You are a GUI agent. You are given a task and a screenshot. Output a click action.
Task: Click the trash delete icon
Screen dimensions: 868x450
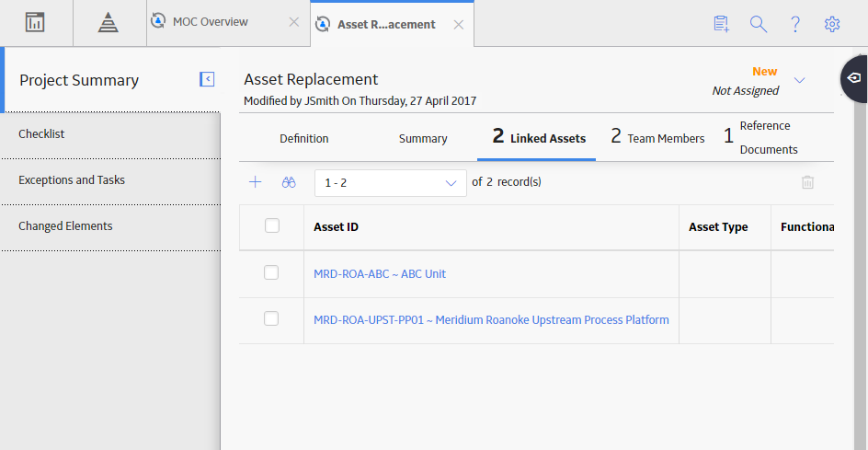pyautogui.click(x=807, y=182)
